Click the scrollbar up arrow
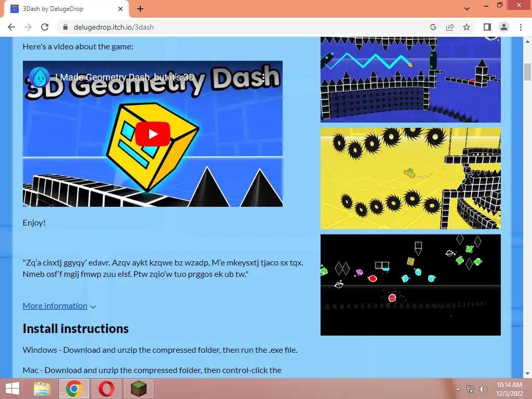Screen dimensions: 532x399 coord(528,42)
